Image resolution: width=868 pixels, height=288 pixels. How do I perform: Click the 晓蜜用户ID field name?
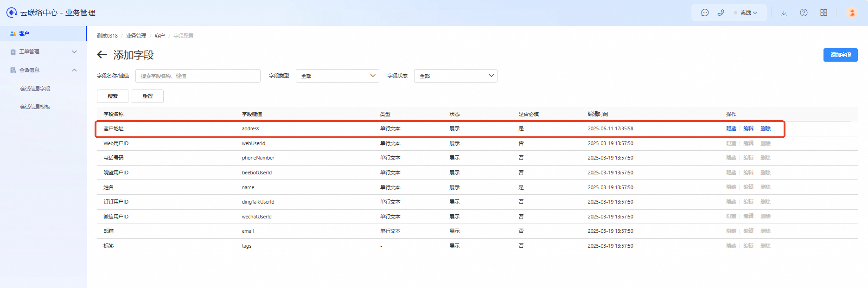[116, 173]
